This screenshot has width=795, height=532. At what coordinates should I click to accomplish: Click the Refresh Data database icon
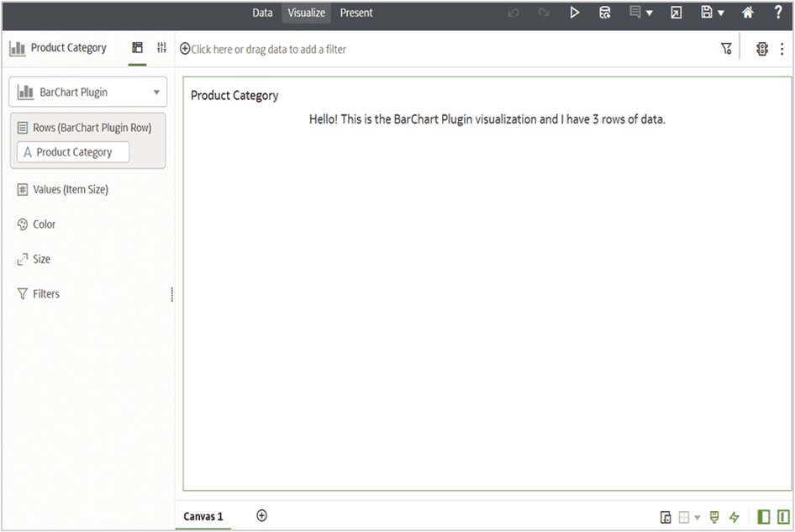coord(604,13)
